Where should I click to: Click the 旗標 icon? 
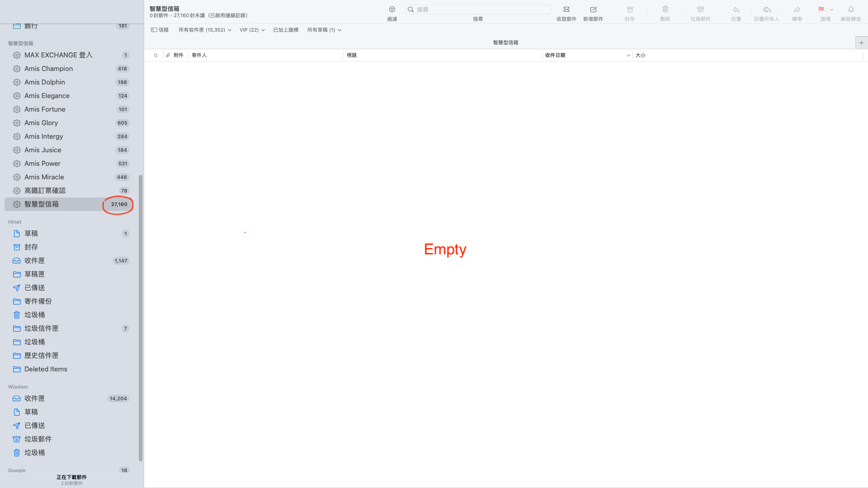point(821,9)
